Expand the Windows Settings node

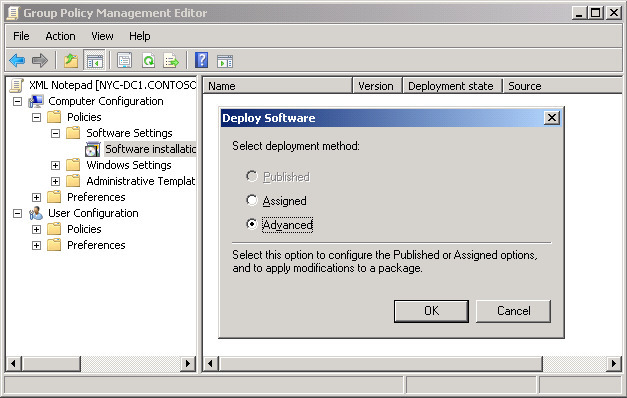click(56, 165)
